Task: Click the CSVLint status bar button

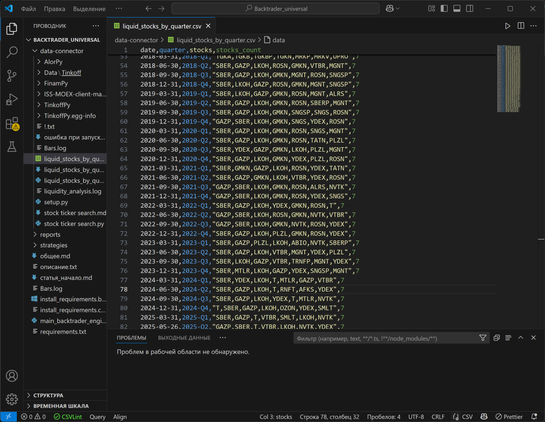Action: click(x=68, y=417)
